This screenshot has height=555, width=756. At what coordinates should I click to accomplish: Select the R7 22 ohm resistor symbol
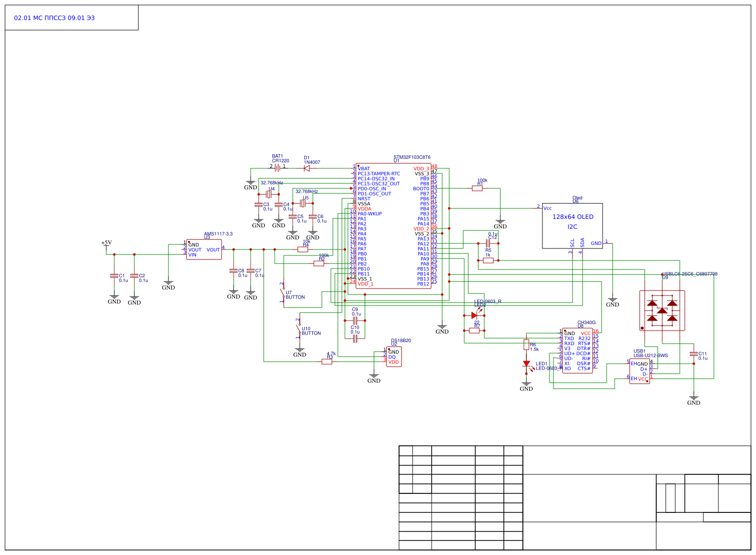click(x=474, y=331)
